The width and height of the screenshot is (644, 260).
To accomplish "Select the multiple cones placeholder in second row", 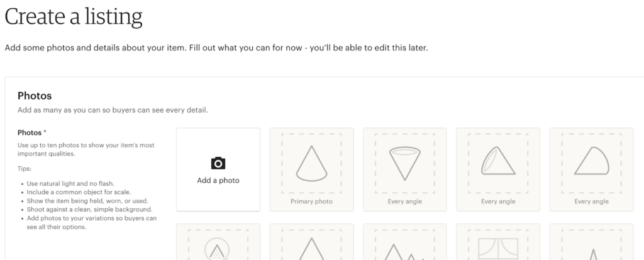I will (x=404, y=242).
